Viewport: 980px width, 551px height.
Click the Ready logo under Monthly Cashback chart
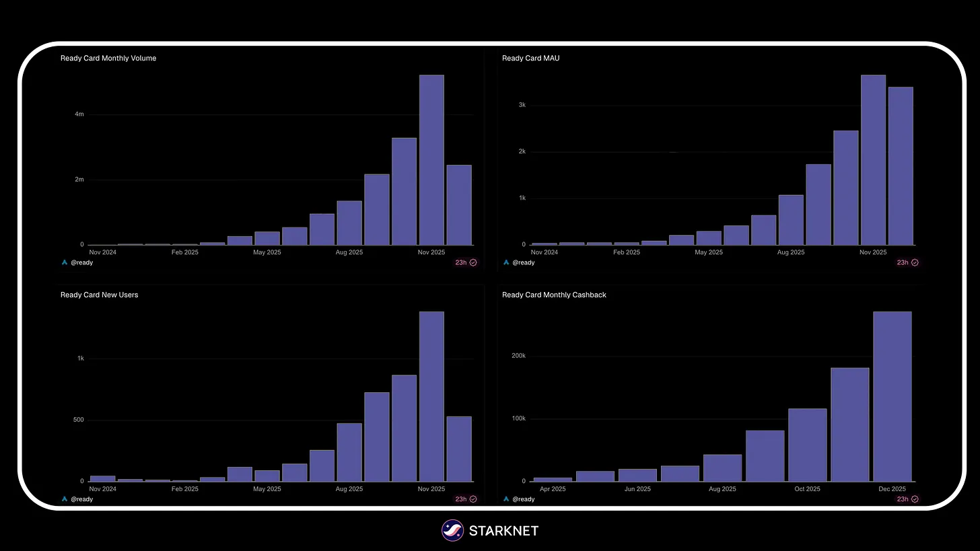coord(505,499)
